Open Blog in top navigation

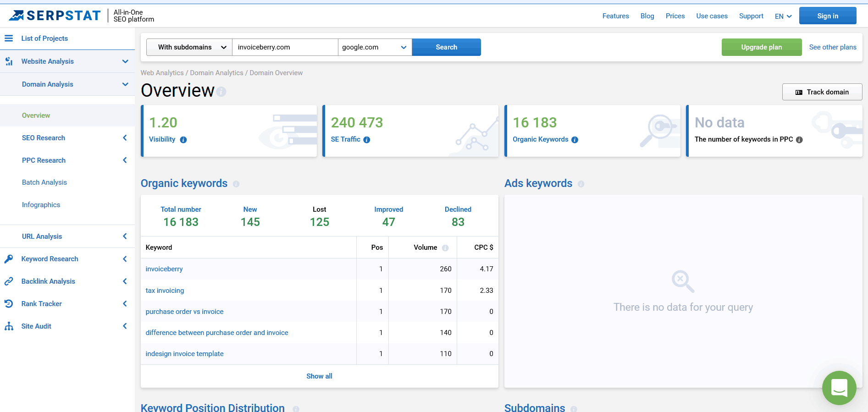coord(647,16)
